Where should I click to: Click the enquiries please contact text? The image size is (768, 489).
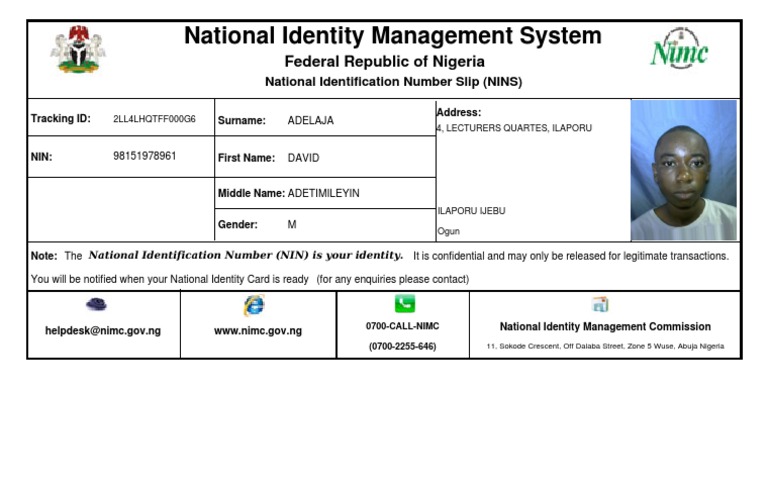click(393, 279)
